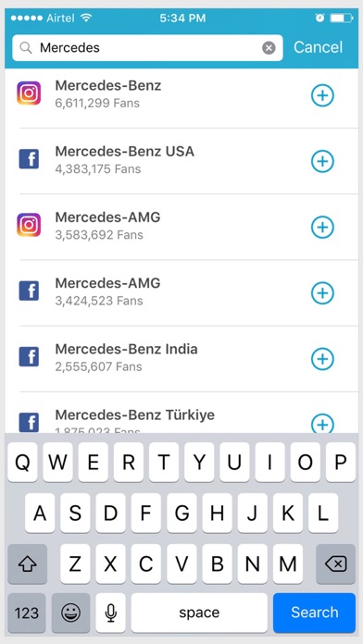Viewport: 363px width, 644px height.
Task: Add Mercedes-Benz India with plus icon
Action: click(x=322, y=359)
